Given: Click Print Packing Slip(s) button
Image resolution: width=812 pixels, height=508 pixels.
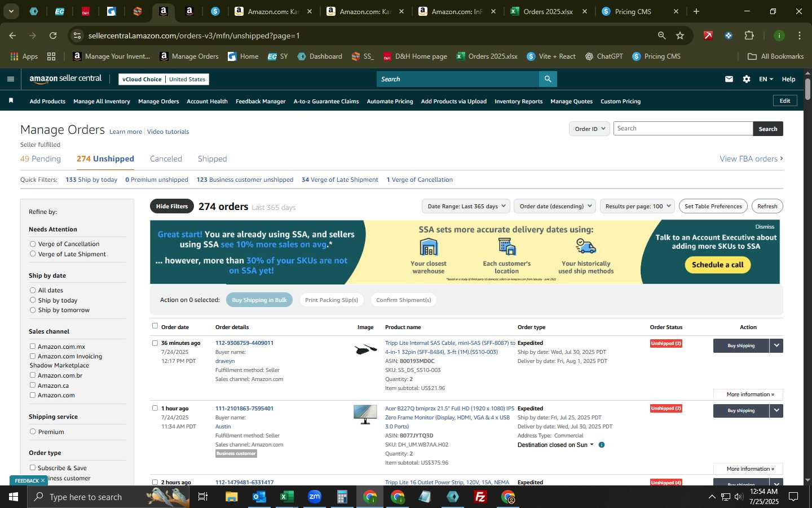Looking at the screenshot, I should 332,300.
